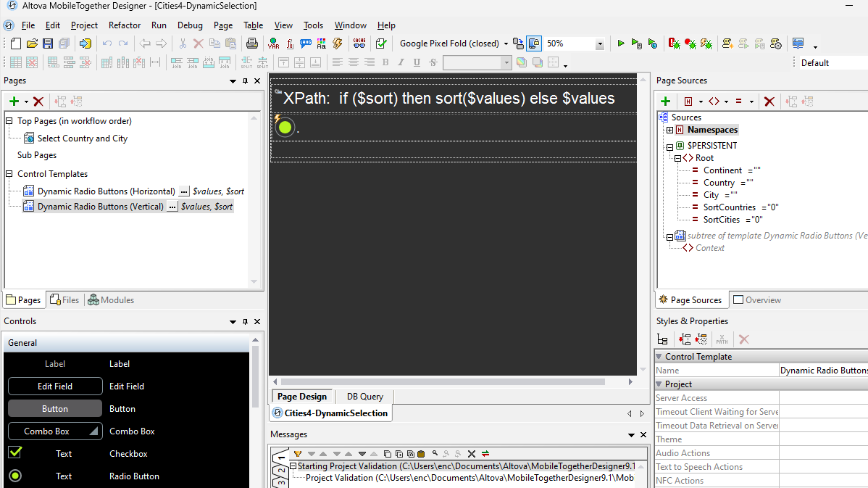Switch to the DB Query tab
The image size is (868, 488).
click(364, 397)
